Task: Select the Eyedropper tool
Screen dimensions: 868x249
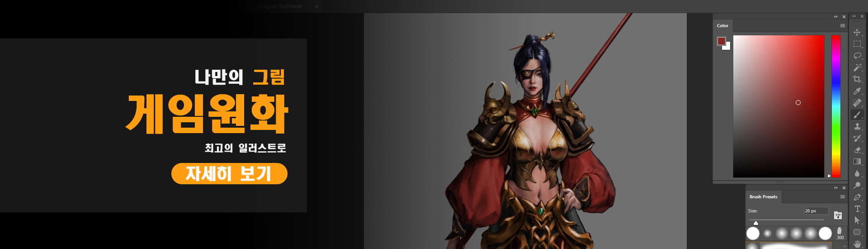Action: pos(857,91)
